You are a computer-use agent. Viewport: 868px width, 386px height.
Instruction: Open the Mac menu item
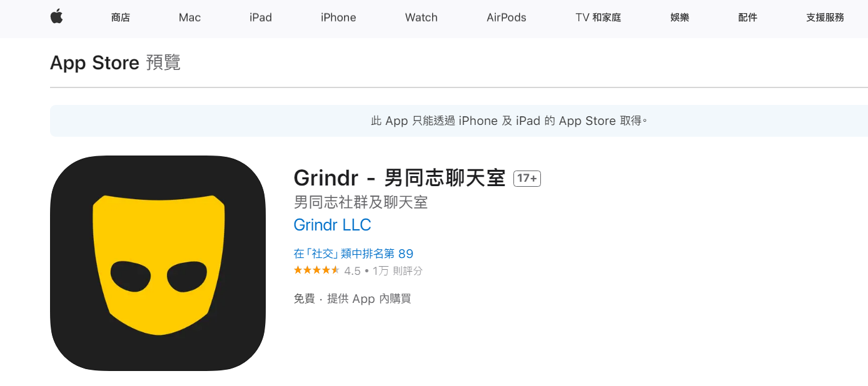pos(189,17)
